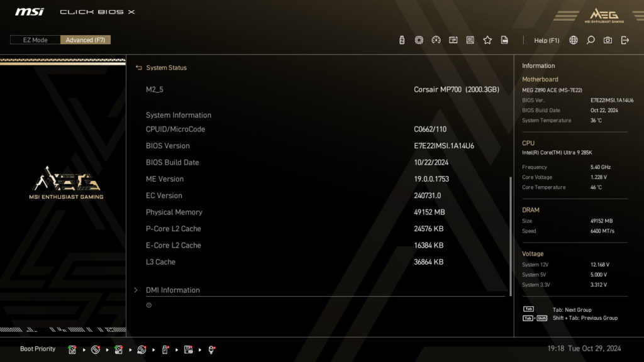Open the saved profile document icon
This screenshot has height=362, width=644.
click(x=504, y=40)
